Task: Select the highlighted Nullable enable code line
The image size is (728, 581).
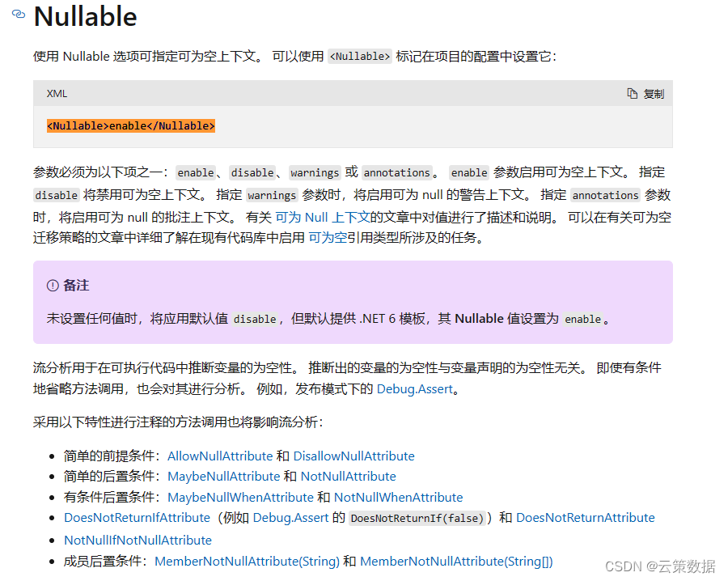Action: pyautogui.click(x=130, y=125)
